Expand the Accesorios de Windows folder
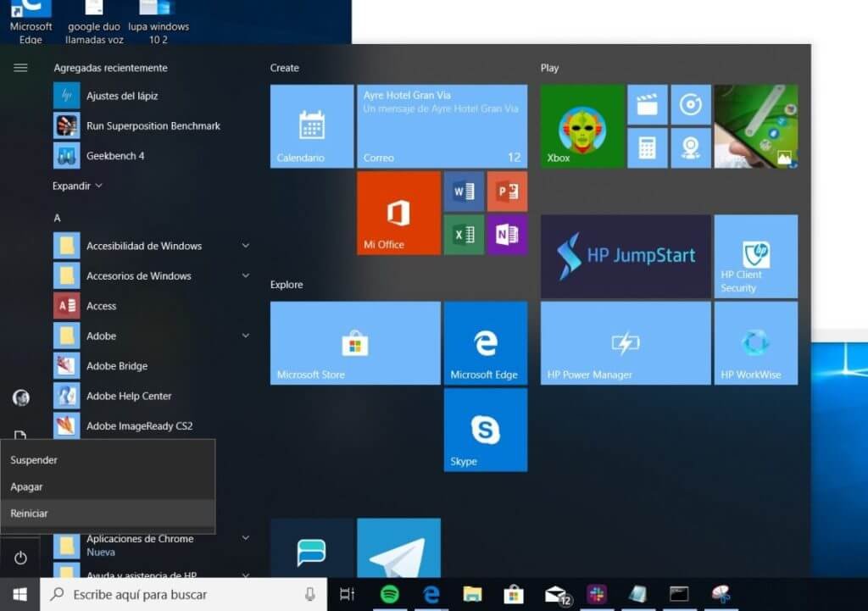 point(152,275)
